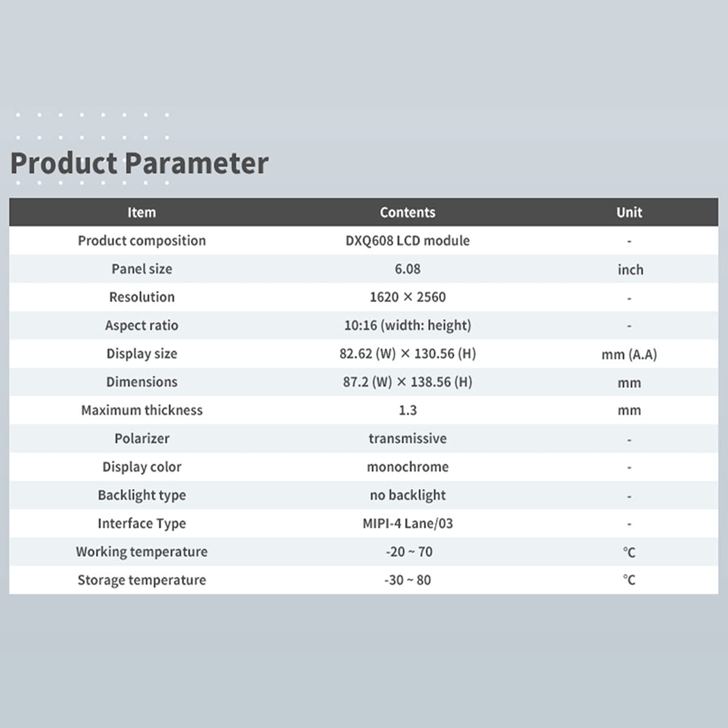728x728 pixels.
Task: Select the 10:16 (width: height) value
Action: click(408, 325)
